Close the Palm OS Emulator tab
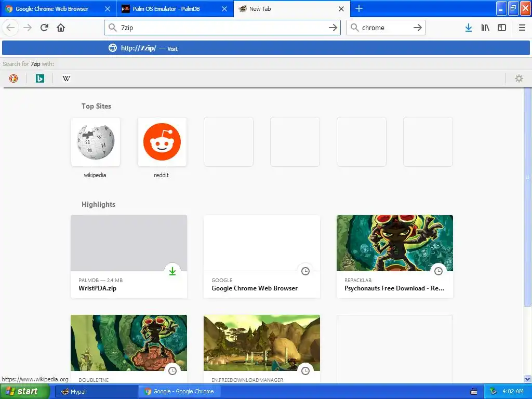The image size is (532, 399). click(224, 9)
